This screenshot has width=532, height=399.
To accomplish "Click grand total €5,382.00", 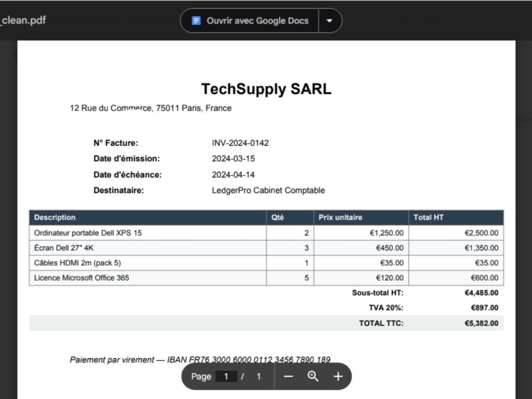I will [x=481, y=323].
